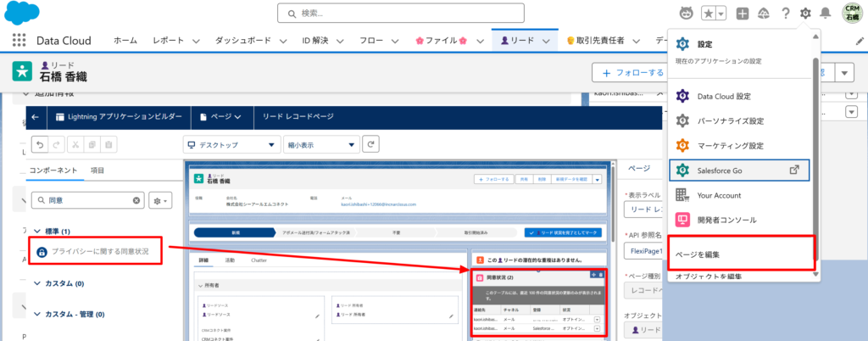Open 開発者コンソール from gear menu
Image resolution: width=868 pixels, height=341 pixels.
point(741,220)
